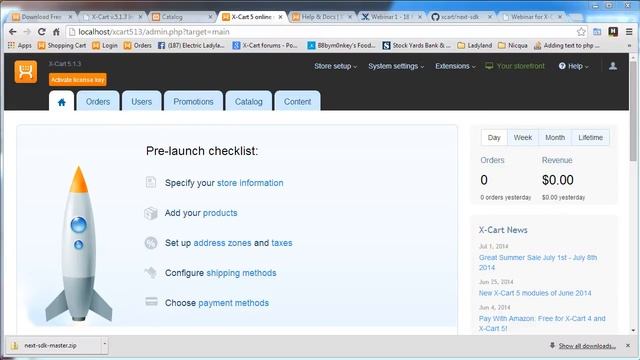Click the storefront monitor icon
Screen dimensions: 640x360
coord(489,66)
